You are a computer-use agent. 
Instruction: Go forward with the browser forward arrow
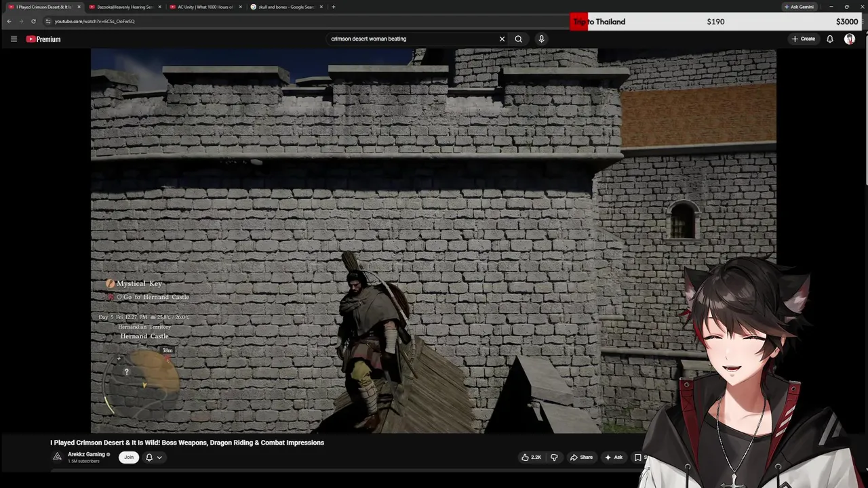pyautogui.click(x=21, y=21)
